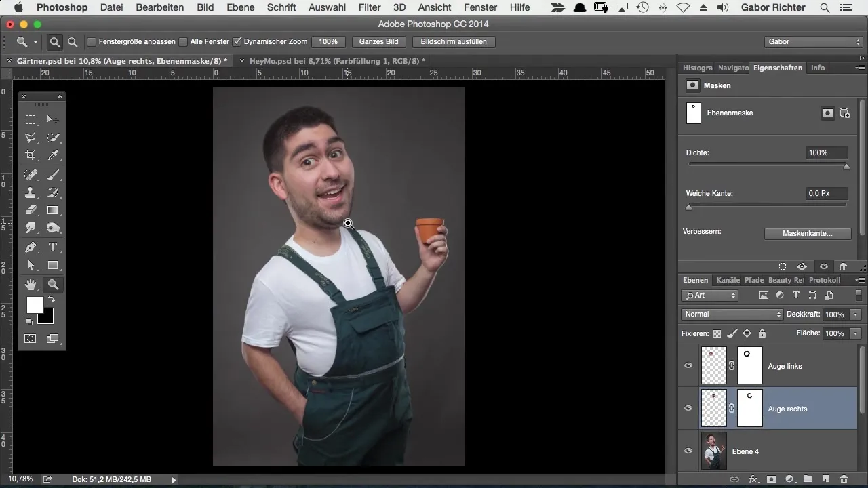The image size is (868, 488).
Task: Open the Auswahl menu
Action: click(326, 7)
